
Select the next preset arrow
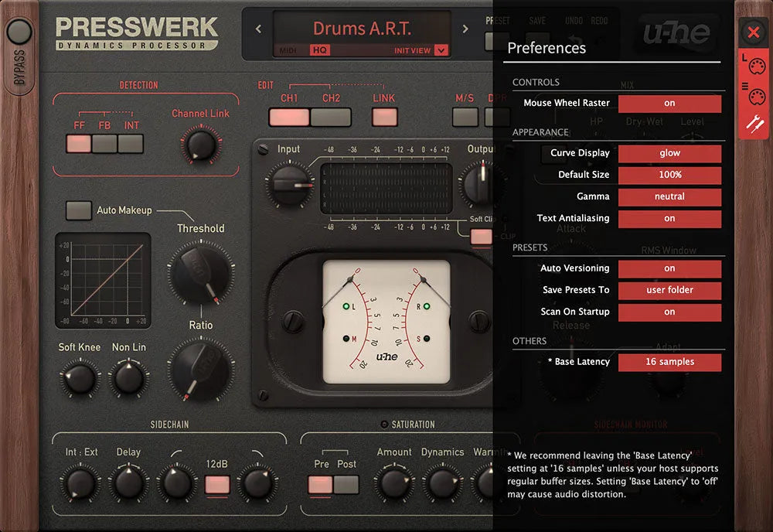[x=464, y=28]
